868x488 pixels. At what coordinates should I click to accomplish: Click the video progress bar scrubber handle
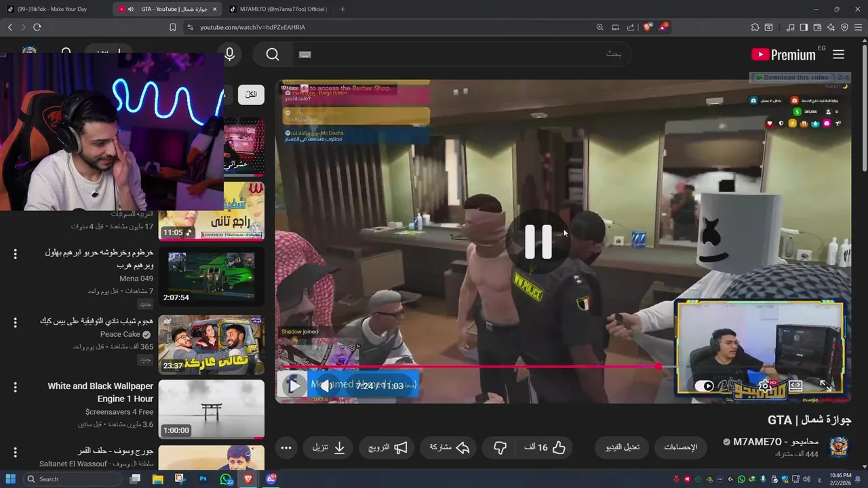tap(658, 367)
